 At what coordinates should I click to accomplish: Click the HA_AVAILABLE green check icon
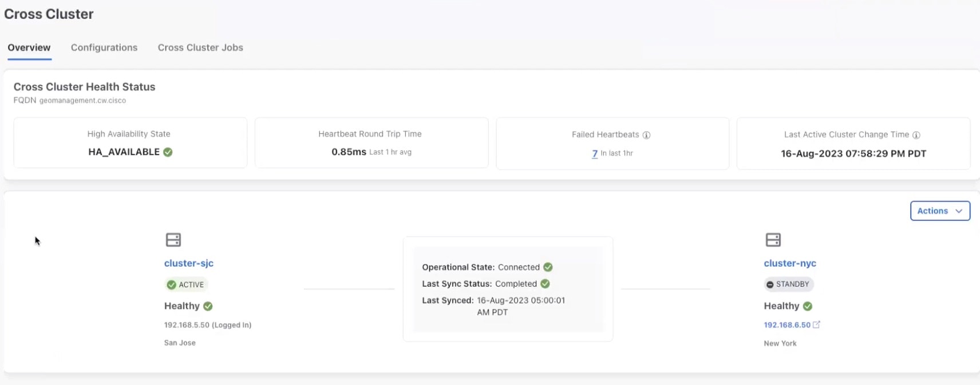click(x=168, y=152)
